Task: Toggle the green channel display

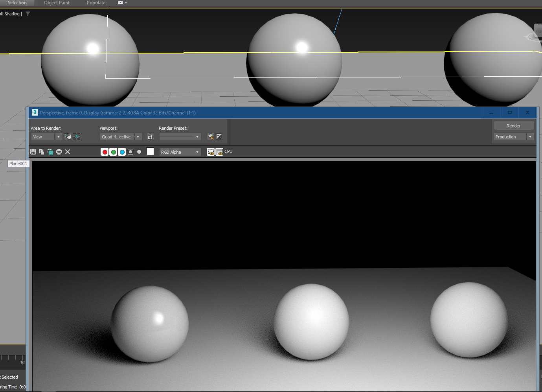Action: point(113,151)
